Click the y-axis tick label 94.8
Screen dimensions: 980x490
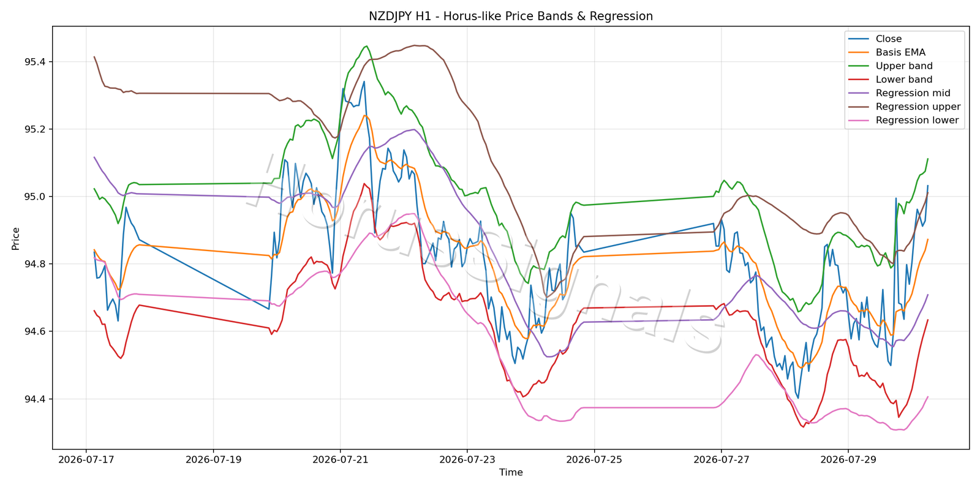tap(35, 264)
